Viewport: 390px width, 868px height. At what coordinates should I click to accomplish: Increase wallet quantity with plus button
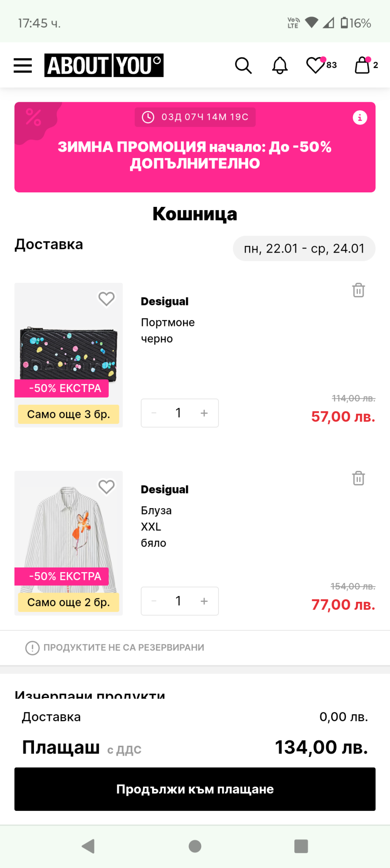(204, 413)
